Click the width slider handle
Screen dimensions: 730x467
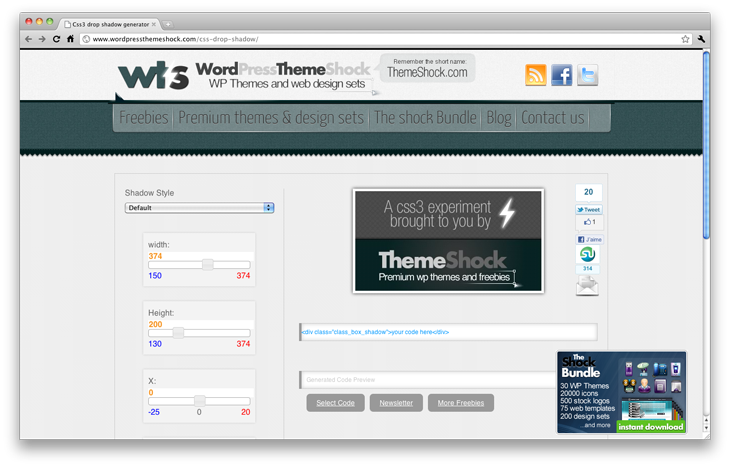208,264
